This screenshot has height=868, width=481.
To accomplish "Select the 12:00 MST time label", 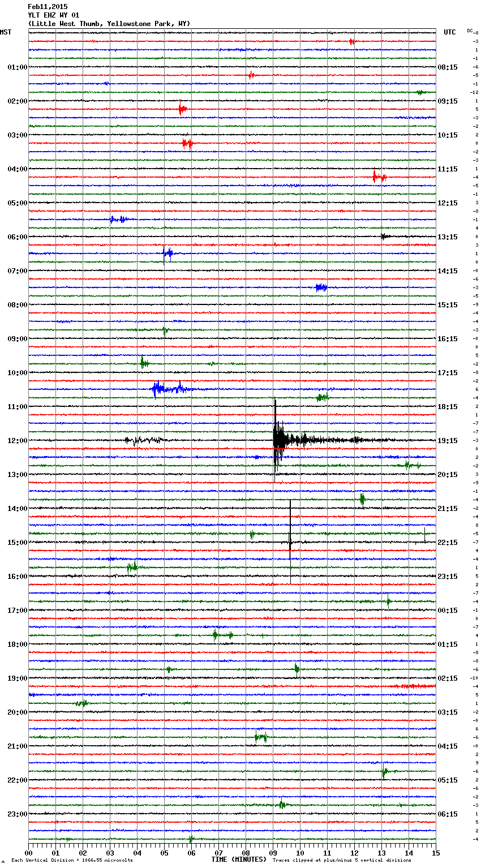I will point(18,441).
